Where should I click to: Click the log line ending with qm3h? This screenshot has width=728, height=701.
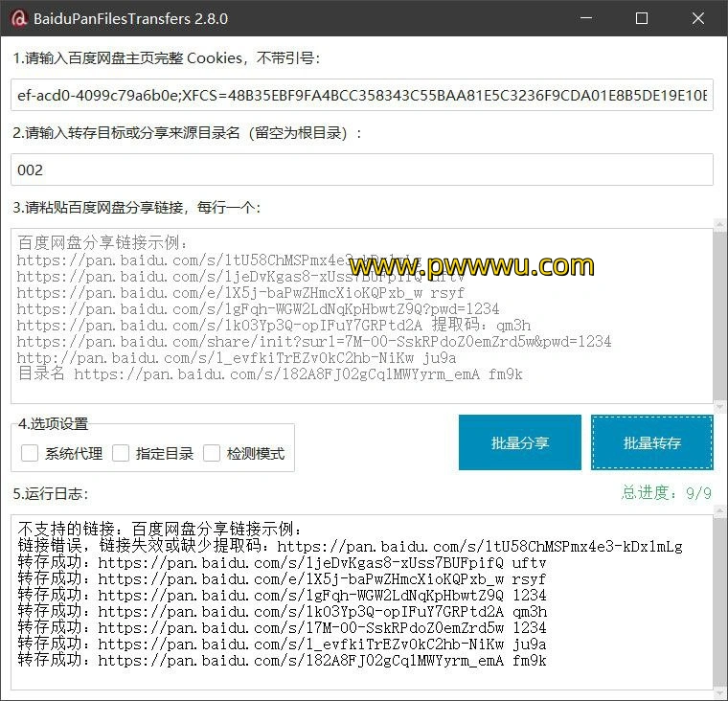(283, 611)
